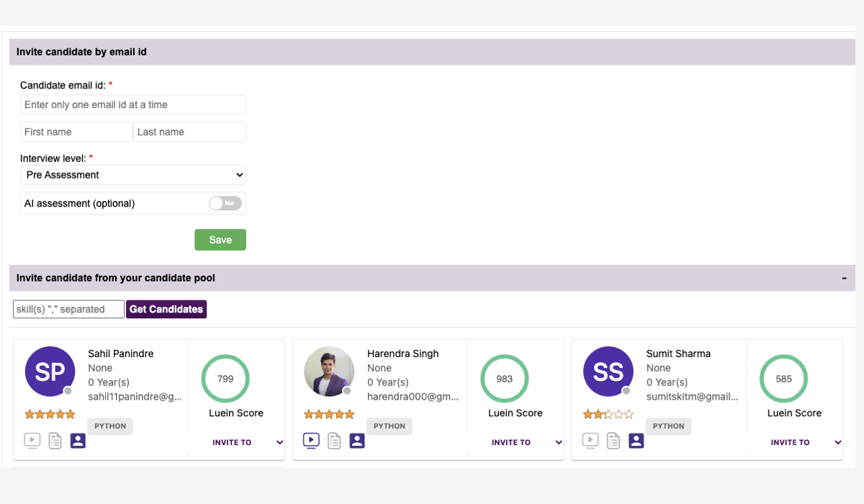Open the Interview level dropdown
Viewport: 864px width, 504px height.
tap(133, 175)
